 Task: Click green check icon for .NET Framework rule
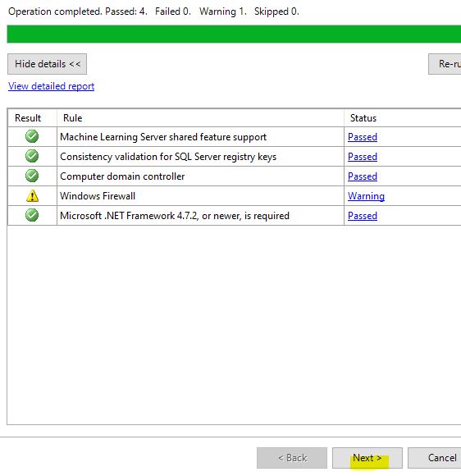point(32,215)
